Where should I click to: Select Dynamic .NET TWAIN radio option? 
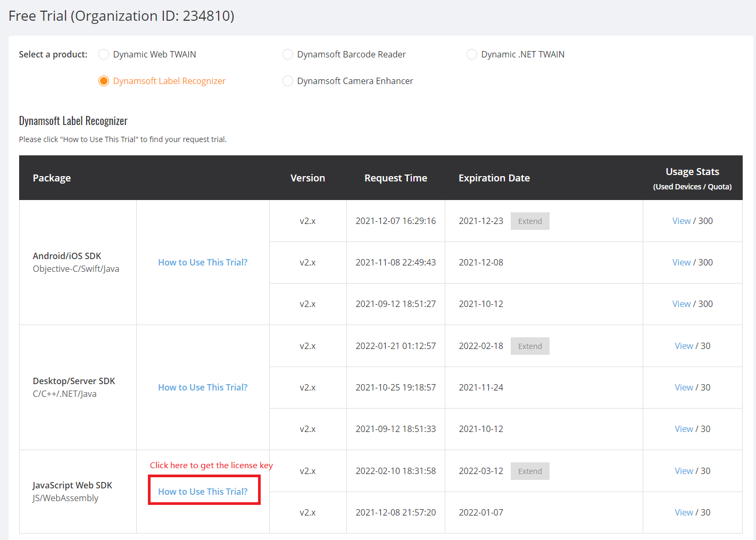point(472,54)
